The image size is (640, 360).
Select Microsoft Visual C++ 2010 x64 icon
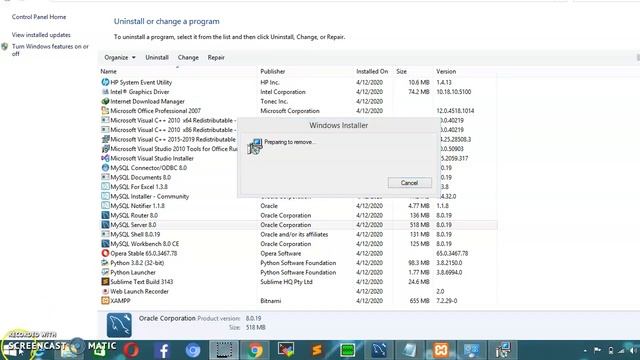pyautogui.click(x=105, y=120)
